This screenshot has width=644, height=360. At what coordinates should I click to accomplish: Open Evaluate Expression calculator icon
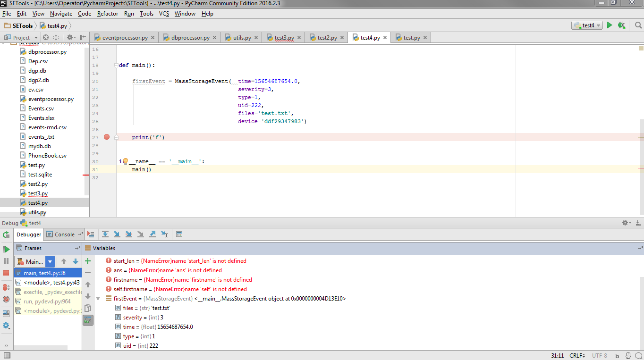click(x=179, y=234)
